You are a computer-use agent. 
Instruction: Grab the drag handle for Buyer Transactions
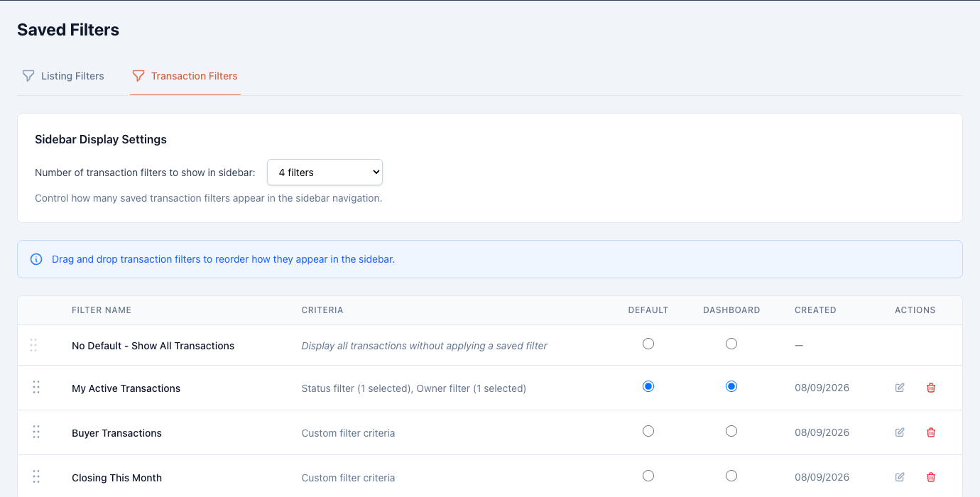(x=36, y=432)
